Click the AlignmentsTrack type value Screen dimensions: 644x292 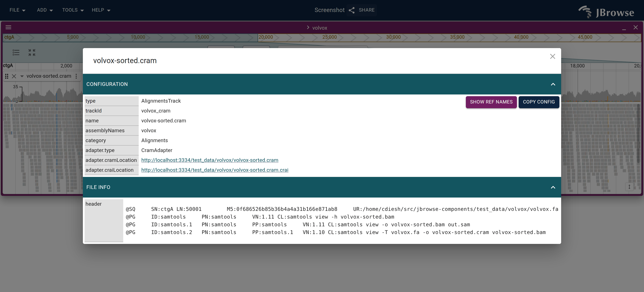(x=161, y=101)
